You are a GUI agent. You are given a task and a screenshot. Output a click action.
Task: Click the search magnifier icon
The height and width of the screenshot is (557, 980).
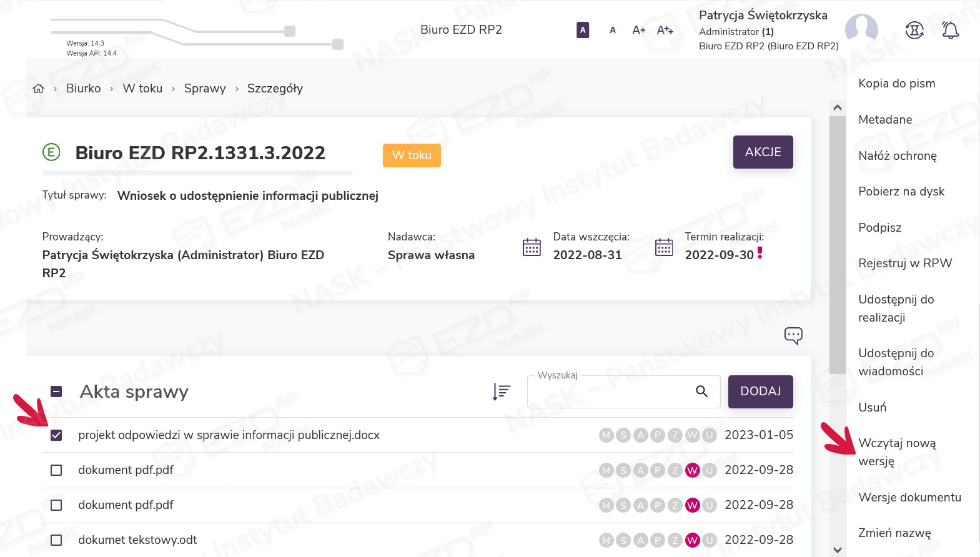(x=701, y=392)
